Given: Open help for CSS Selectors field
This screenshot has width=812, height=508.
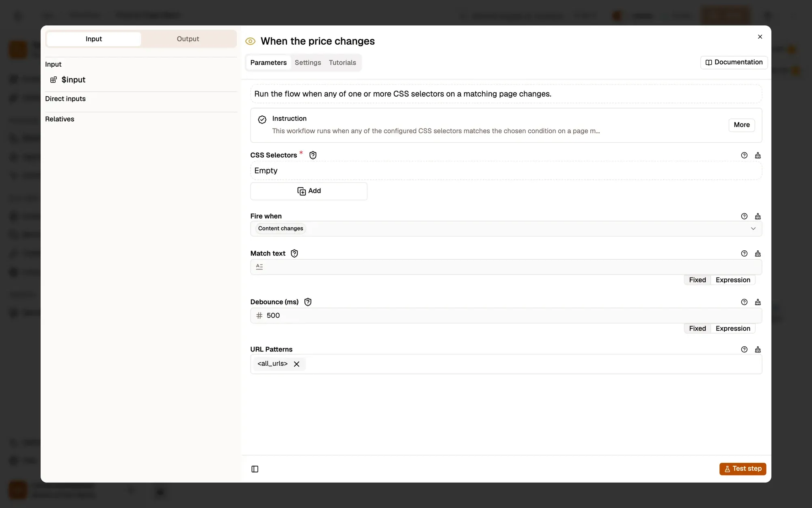Looking at the screenshot, I should pos(744,155).
